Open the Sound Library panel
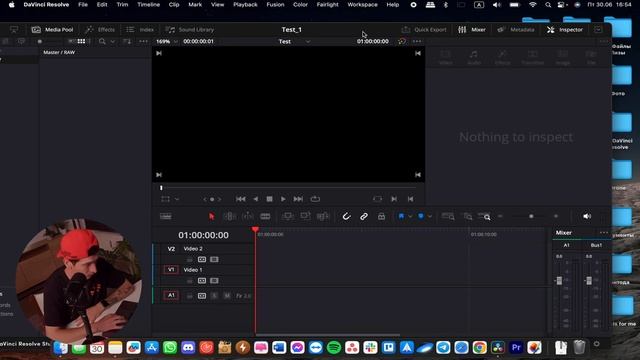Viewport: 640px width, 360px height. click(x=190, y=29)
